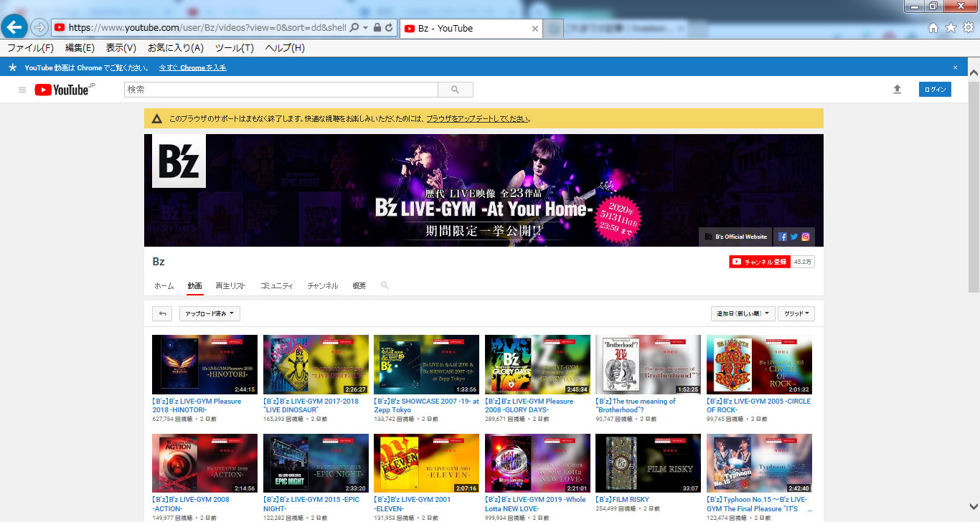Open the ヘルプ(H) menu
Screen dimensions: 980x522
coord(285,48)
